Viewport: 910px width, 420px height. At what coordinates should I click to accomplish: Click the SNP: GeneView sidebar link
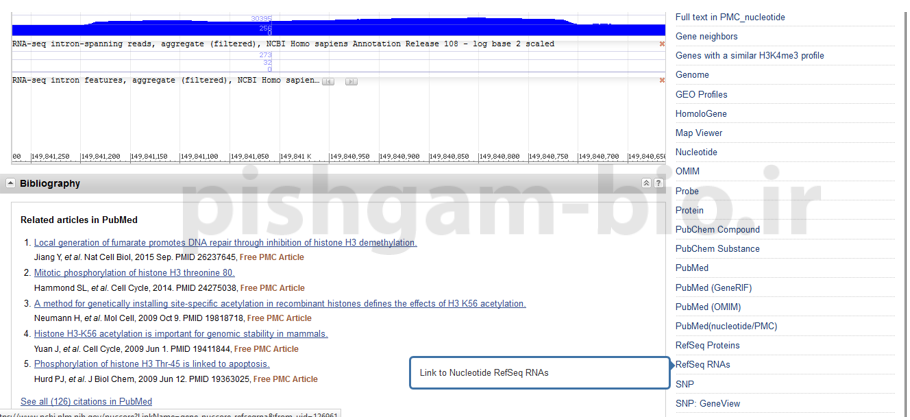[707, 404]
